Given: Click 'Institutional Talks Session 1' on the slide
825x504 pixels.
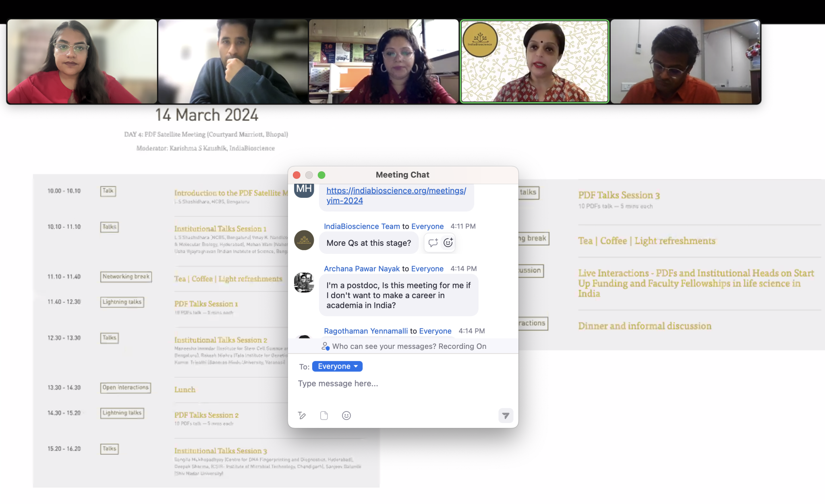Looking at the screenshot, I should click(220, 229).
